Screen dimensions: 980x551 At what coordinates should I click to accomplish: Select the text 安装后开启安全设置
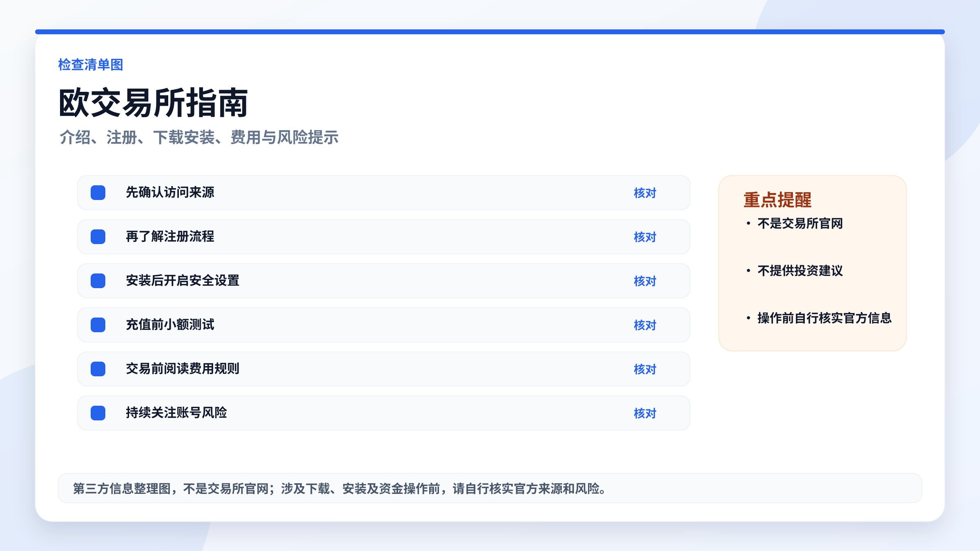(183, 280)
